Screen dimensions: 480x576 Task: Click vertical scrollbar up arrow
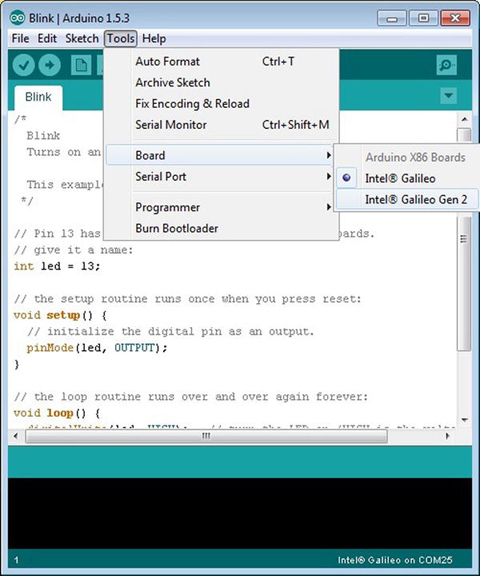tap(465, 119)
